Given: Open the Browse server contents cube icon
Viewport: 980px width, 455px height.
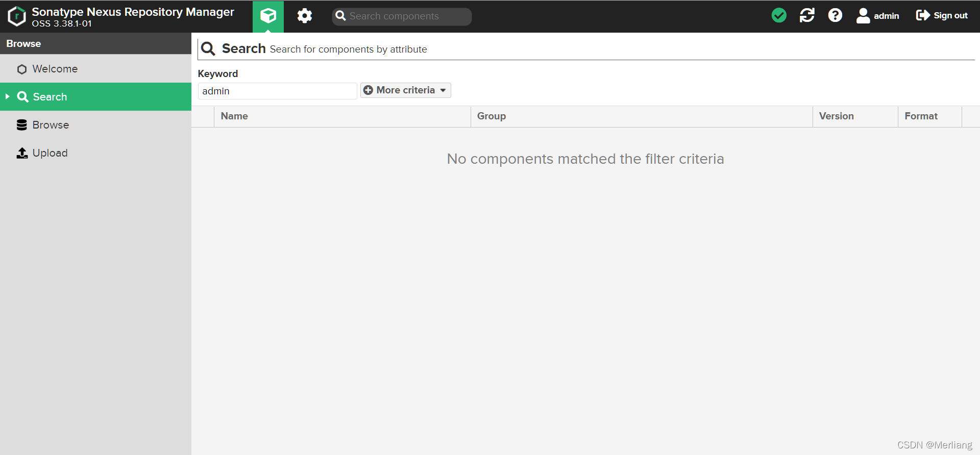Looking at the screenshot, I should click(x=268, y=16).
